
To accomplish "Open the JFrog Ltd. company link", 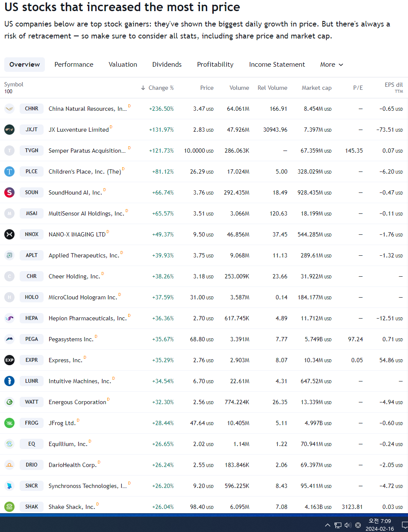I will [62, 423].
